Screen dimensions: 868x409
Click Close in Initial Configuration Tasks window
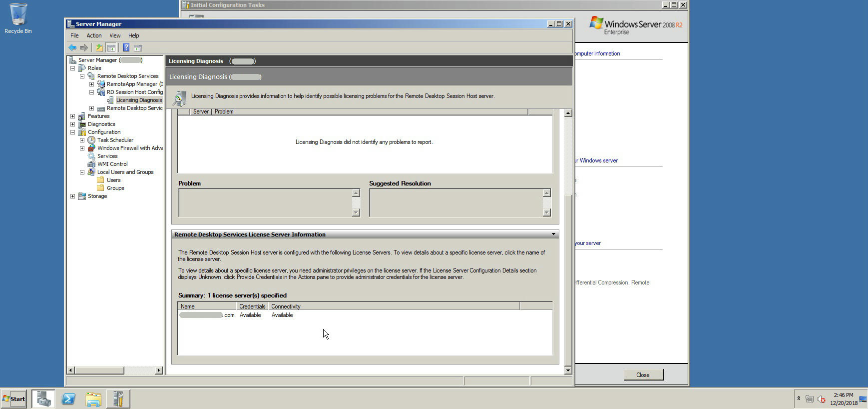(643, 375)
